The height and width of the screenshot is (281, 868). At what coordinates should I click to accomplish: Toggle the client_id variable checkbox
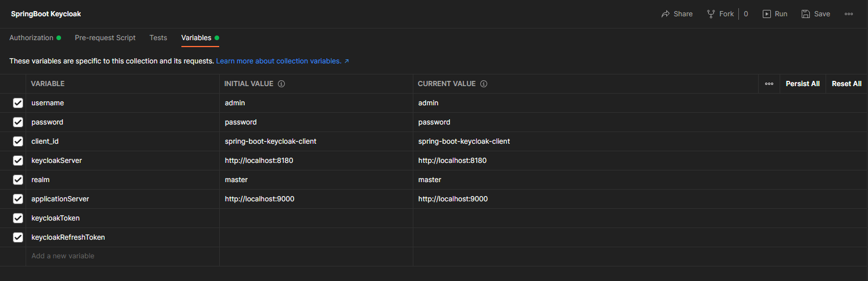pos(18,141)
